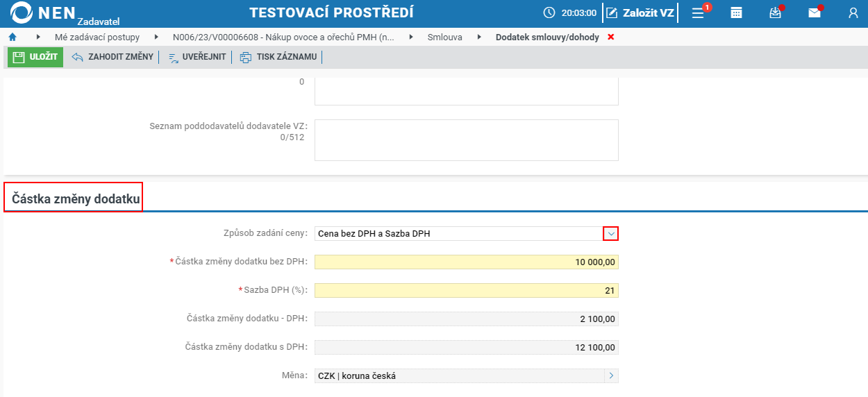Close the Dodatek smlouvy/dohody red X
The height and width of the screenshot is (397, 868).
pos(611,37)
